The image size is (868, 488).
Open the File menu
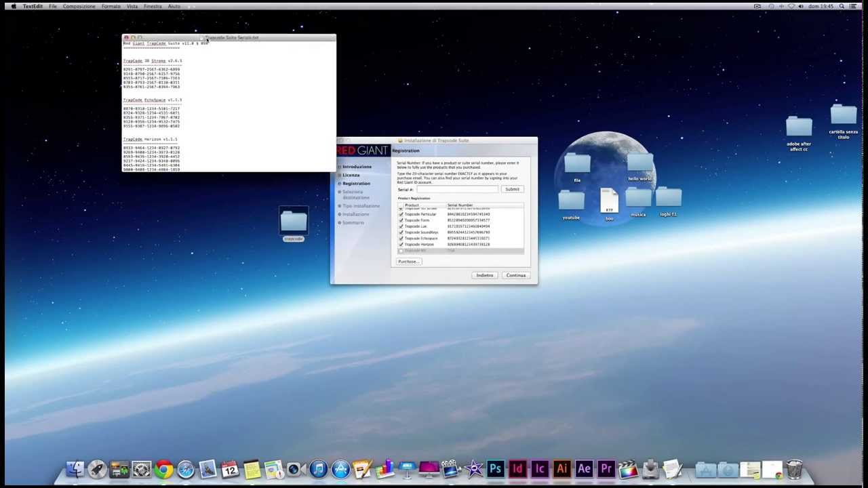pos(52,6)
